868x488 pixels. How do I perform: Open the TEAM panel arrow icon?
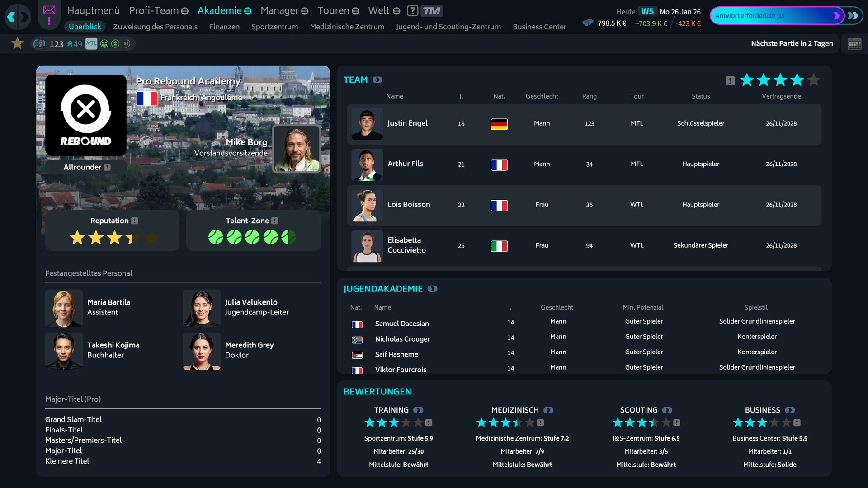point(377,80)
